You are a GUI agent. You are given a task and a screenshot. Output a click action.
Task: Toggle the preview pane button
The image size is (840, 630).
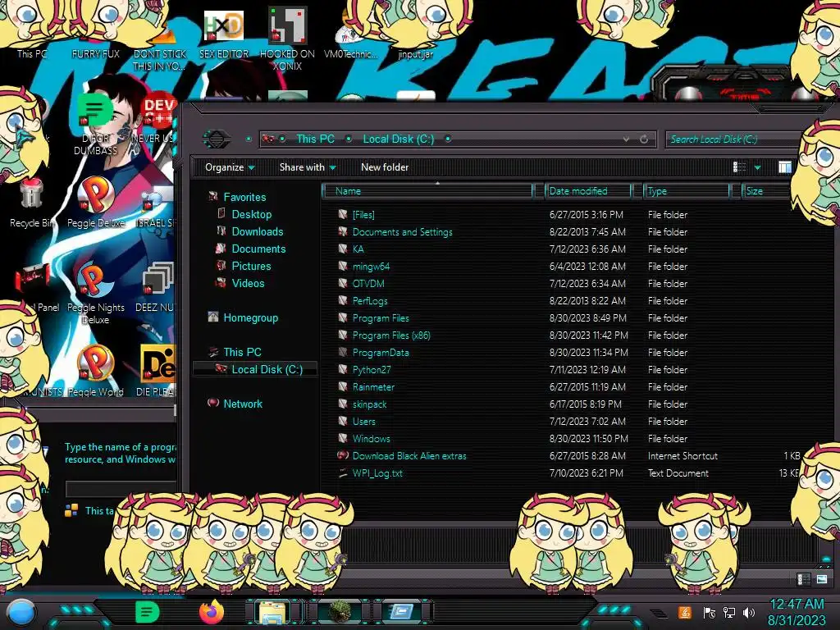(785, 167)
